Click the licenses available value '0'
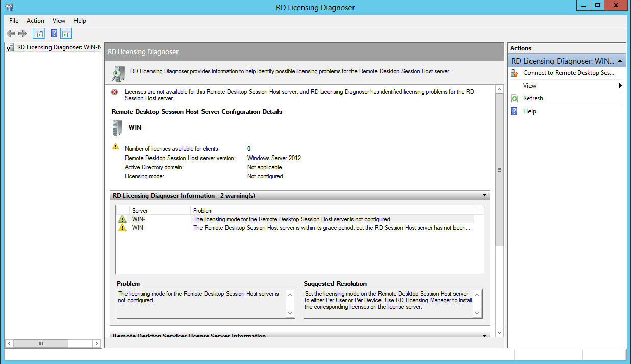This screenshot has height=364, width=631. coord(249,149)
